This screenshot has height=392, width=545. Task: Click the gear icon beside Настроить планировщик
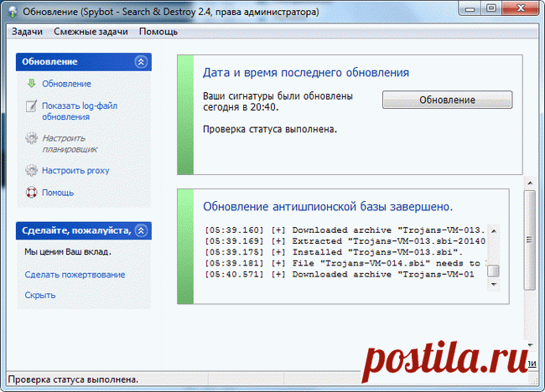[31, 138]
